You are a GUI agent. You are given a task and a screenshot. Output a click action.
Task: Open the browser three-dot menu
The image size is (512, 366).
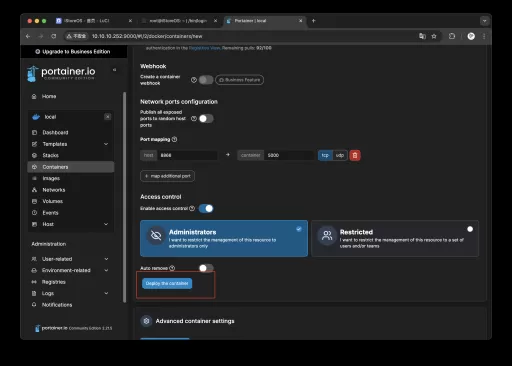484,36
